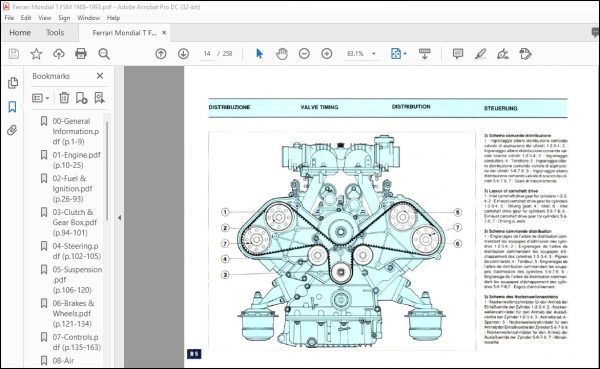This screenshot has width=600, height=369.
Task: Click the Save file icon
Action: point(14,54)
